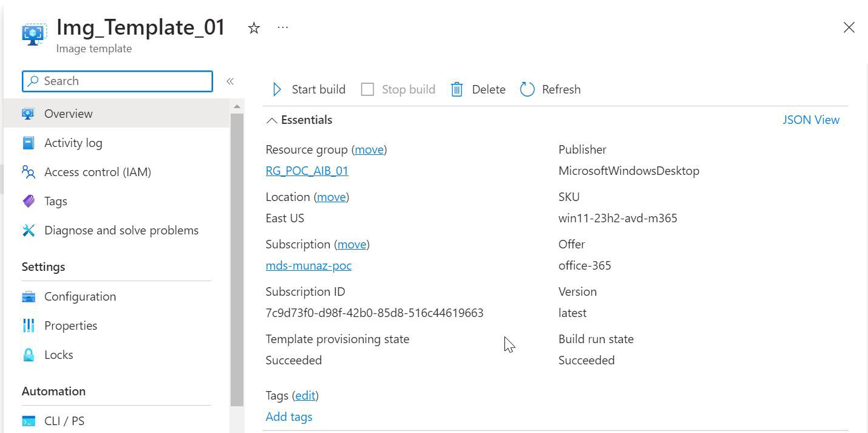Click the Start build play icon

click(x=277, y=89)
